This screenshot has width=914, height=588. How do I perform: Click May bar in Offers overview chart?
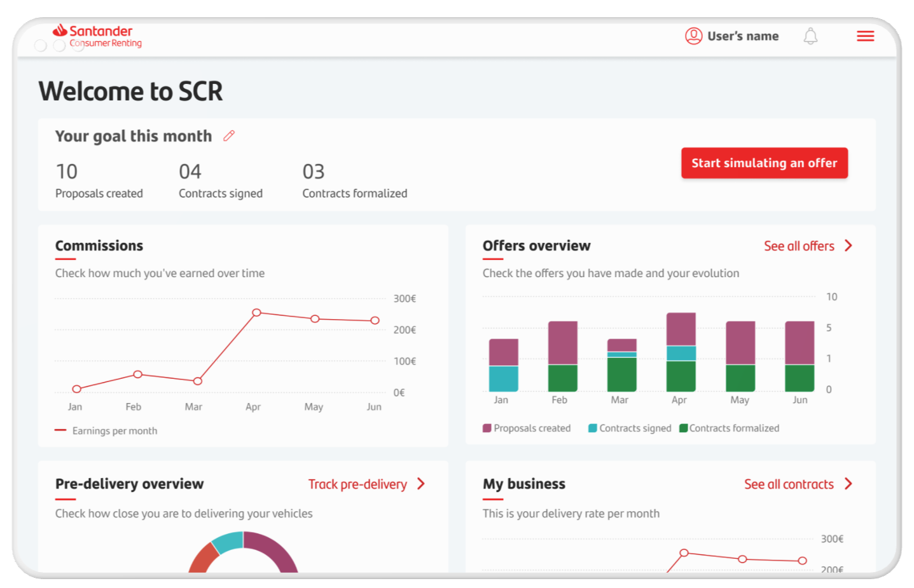[740, 357]
